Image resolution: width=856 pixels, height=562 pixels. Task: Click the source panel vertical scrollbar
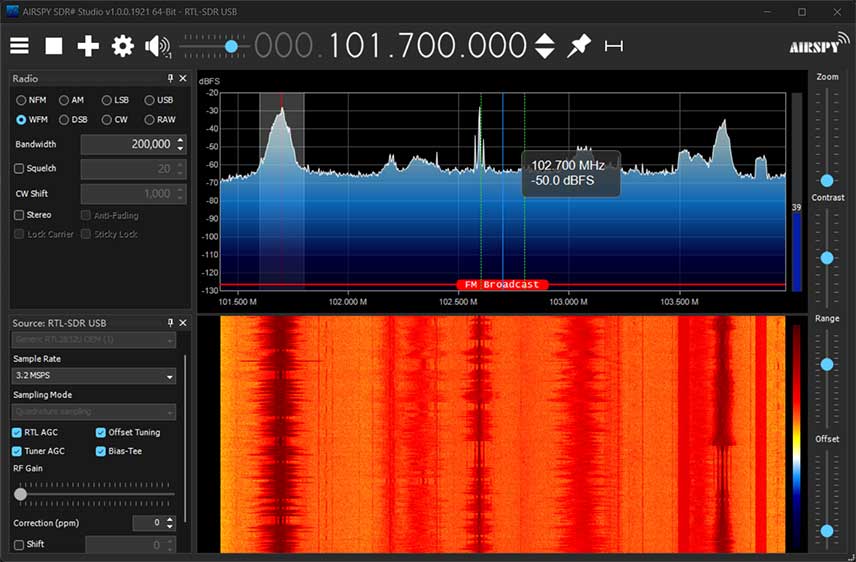click(185, 438)
